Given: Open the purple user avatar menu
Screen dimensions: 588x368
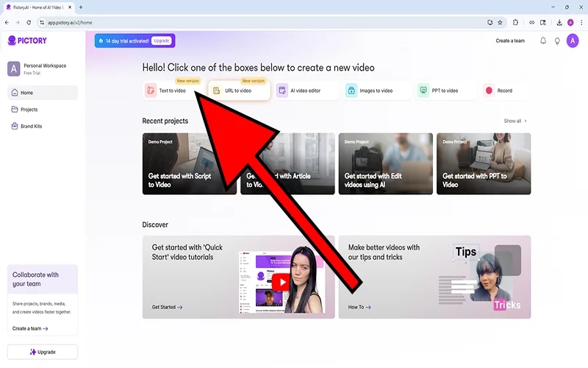Looking at the screenshot, I should (x=573, y=40).
